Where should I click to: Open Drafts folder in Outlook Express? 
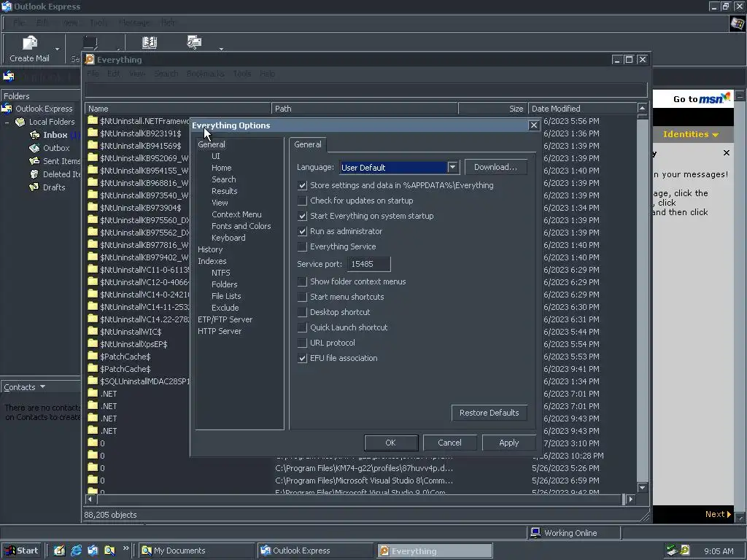point(47,187)
